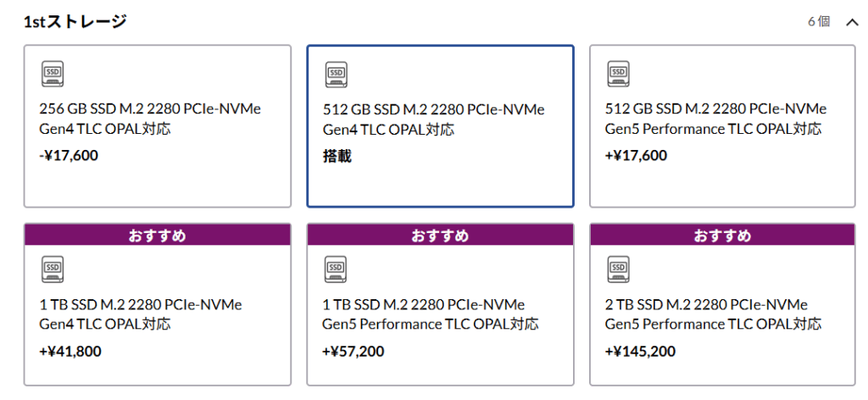Click the 搭載 label on selected storage

(x=337, y=156)
